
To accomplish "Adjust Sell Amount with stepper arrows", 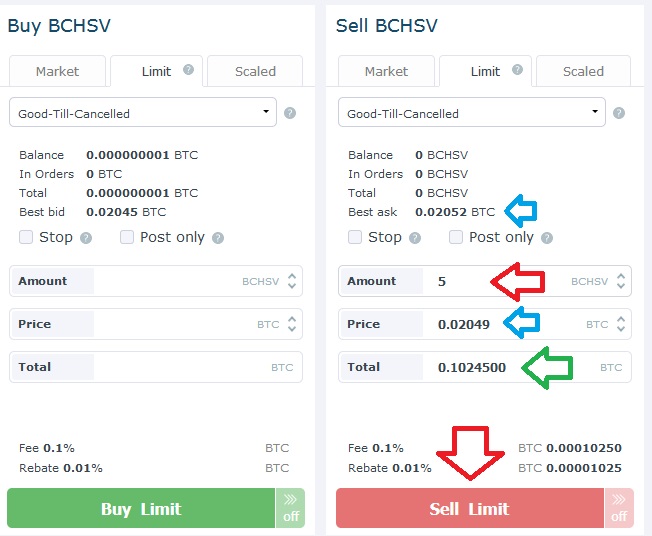I will (x=621, y=281).
